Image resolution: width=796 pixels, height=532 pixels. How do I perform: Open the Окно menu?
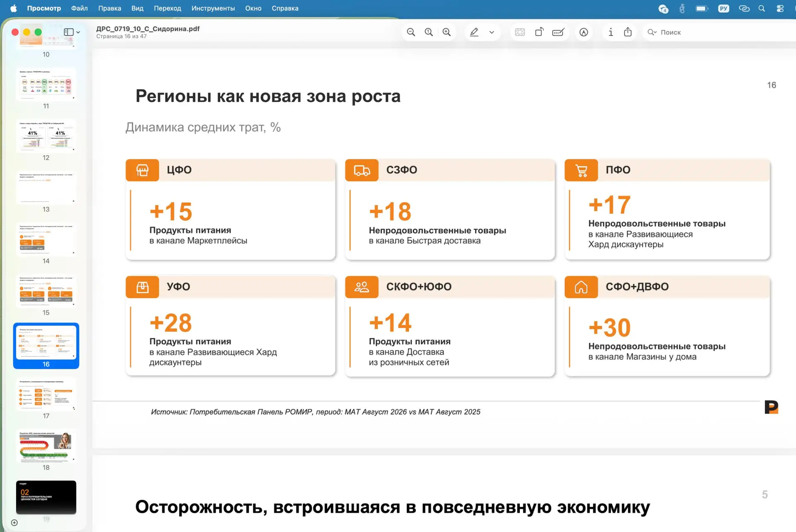(253, 8)
